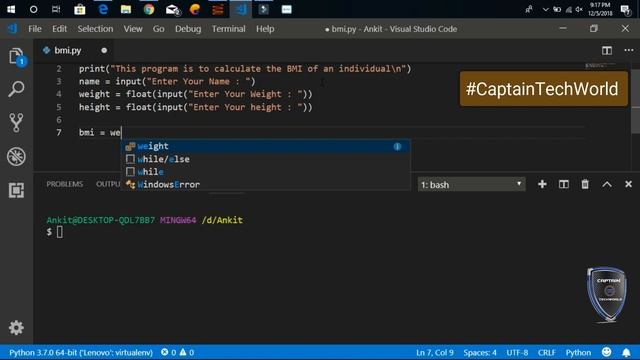Expand hidden system tray icons chevron

[545, 9]
